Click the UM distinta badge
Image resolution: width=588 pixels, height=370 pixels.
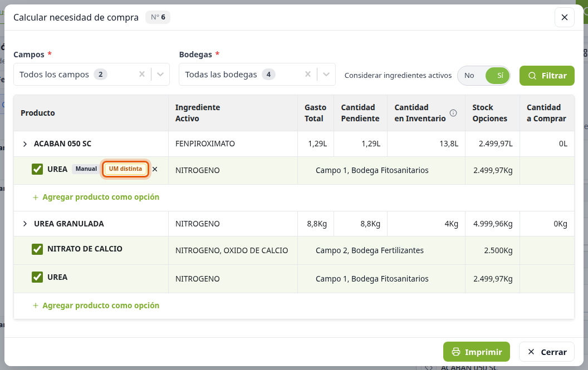pyautogui.click(x=126, y=169)
